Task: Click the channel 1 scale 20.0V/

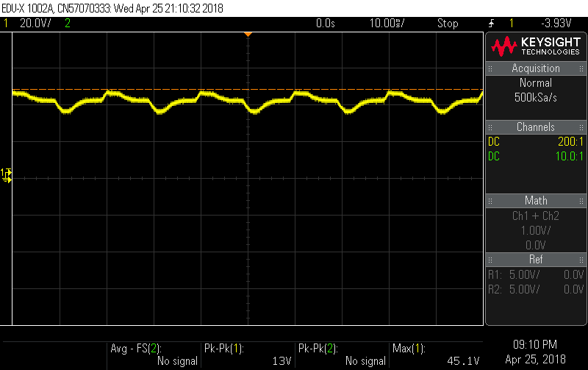Action: (35, 24)
